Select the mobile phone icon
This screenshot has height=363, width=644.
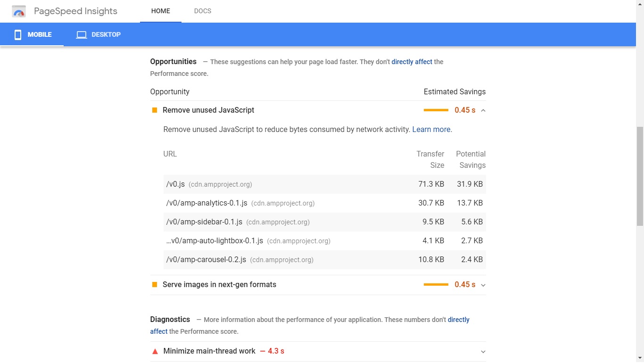click(x=17, y=34)
